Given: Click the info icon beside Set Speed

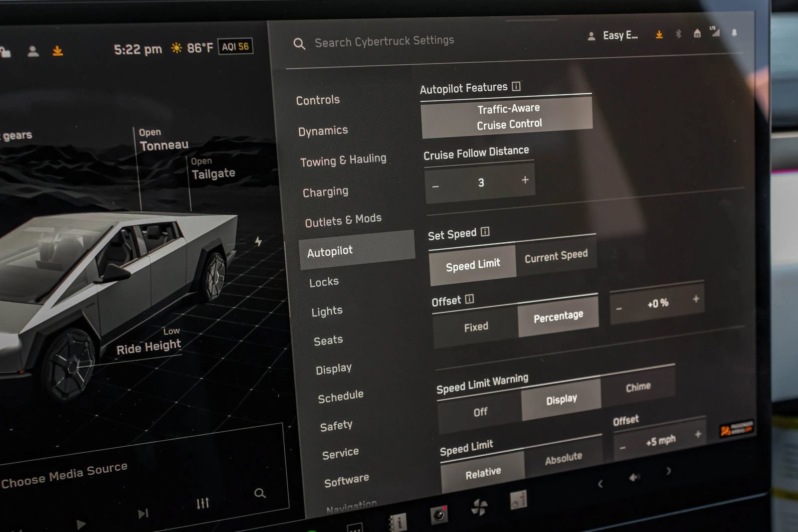Looking at the screenshot, I should point(485,232).
